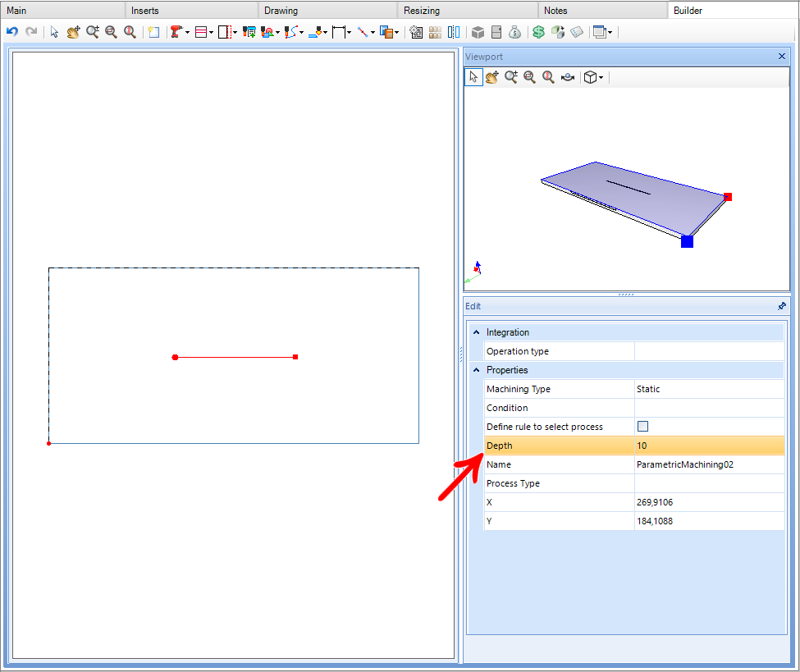Screen dimensions: 800x672
Task: Enable Define rule to select process checkbox
Action: [x=642, y=426]
